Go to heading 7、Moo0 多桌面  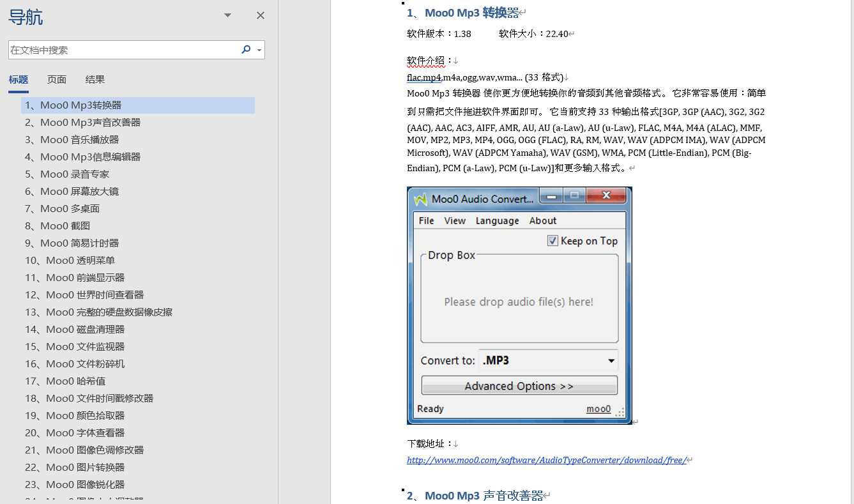tap(63, 209)
